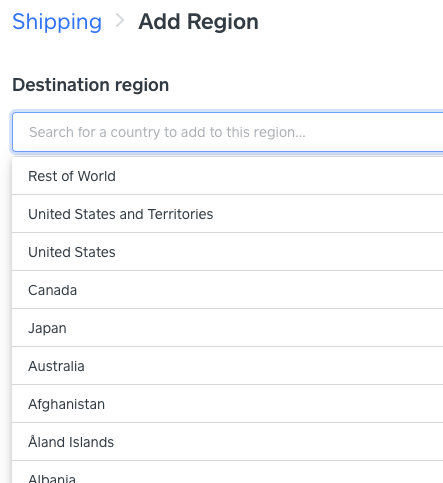The image size is (443, 483).
Task: Add Canada row to this region
Action: coord(228,290)
